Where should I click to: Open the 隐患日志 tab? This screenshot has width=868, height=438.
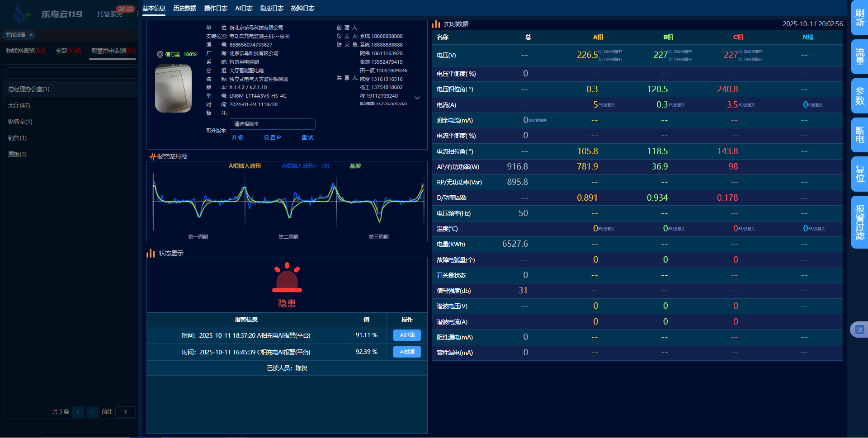coord(272,8)
